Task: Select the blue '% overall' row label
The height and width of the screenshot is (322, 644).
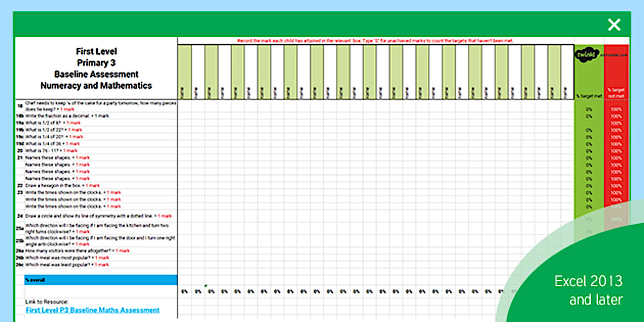Action: coord(100,280)
